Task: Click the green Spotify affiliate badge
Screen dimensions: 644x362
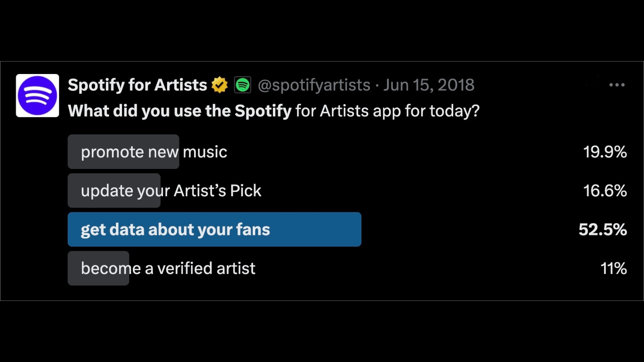Action: pos(243,85)
